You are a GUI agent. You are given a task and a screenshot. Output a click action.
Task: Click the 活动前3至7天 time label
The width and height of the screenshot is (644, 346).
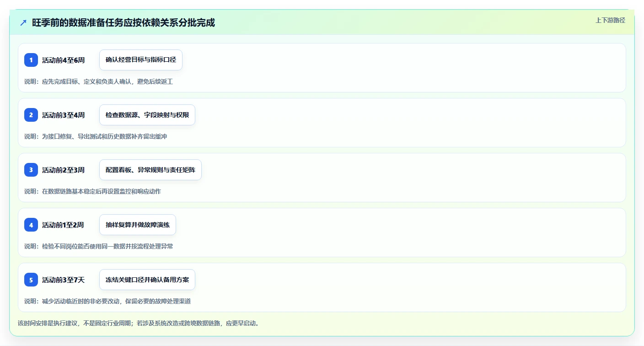63,280
